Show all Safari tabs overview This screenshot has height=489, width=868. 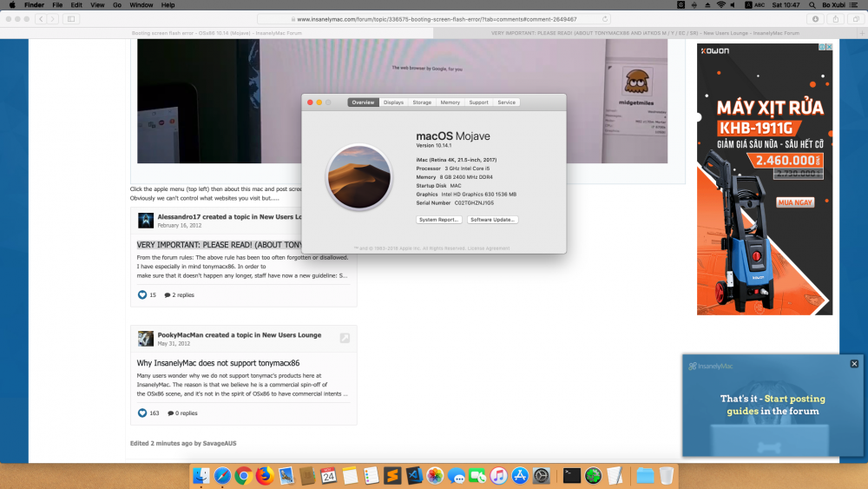click(x=856, y=19)
